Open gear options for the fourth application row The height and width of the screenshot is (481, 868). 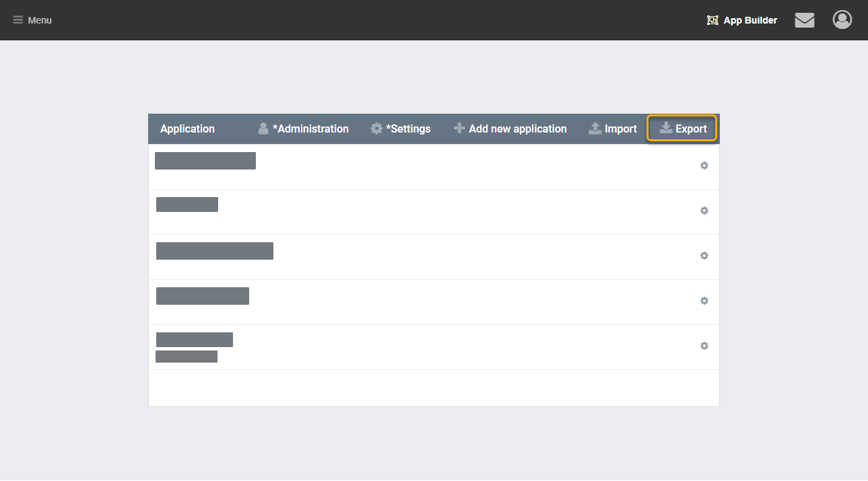coord(704,301)
